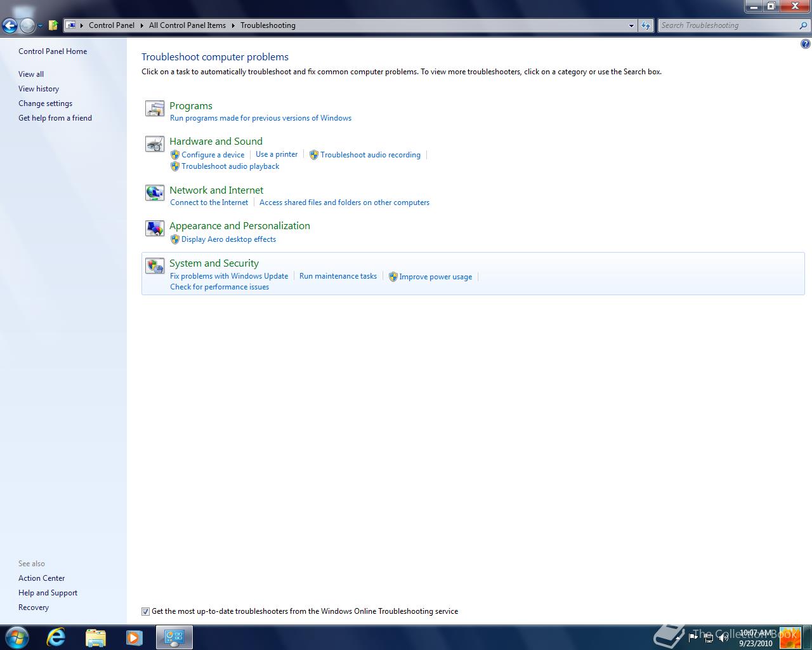Click Troubleshoot audio playback
The height and width of the screenshot is (650, 812).
[x=230, y=166]
